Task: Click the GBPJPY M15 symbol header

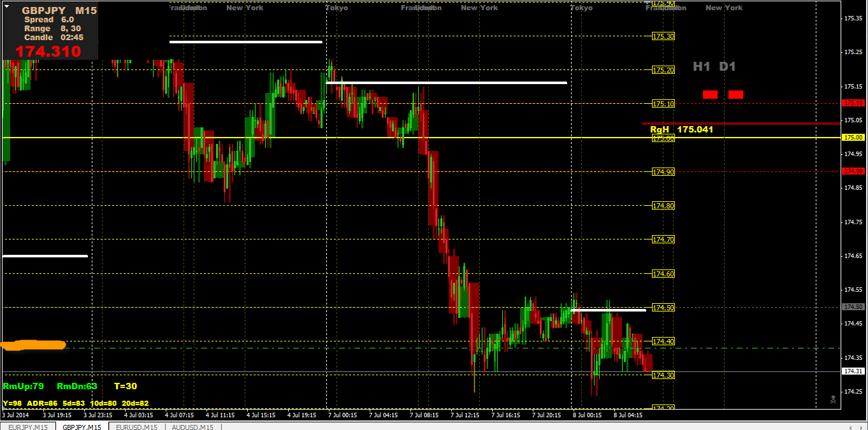Action: coord(59,11)
